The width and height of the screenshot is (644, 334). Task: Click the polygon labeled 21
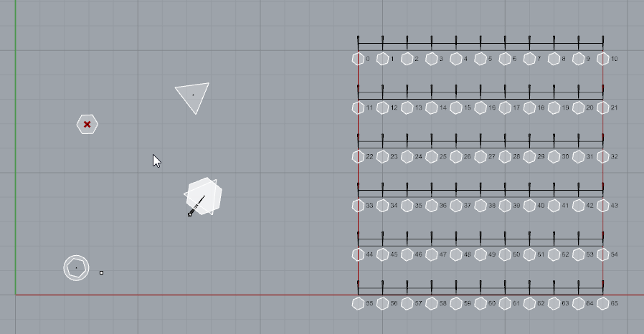tap(603, 108)
